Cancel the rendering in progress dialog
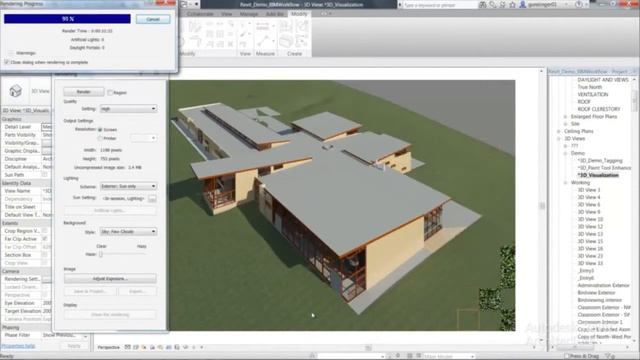Image resolution: width=640 pixels, height=360 pixels. [x=153, y=19]
